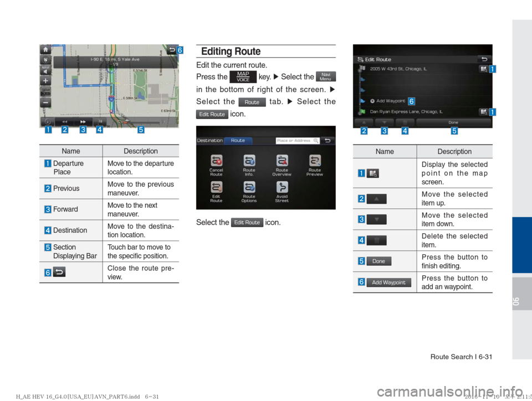Select the N compass icon on map
Screen dimensions: 532x401
point(45,60)
